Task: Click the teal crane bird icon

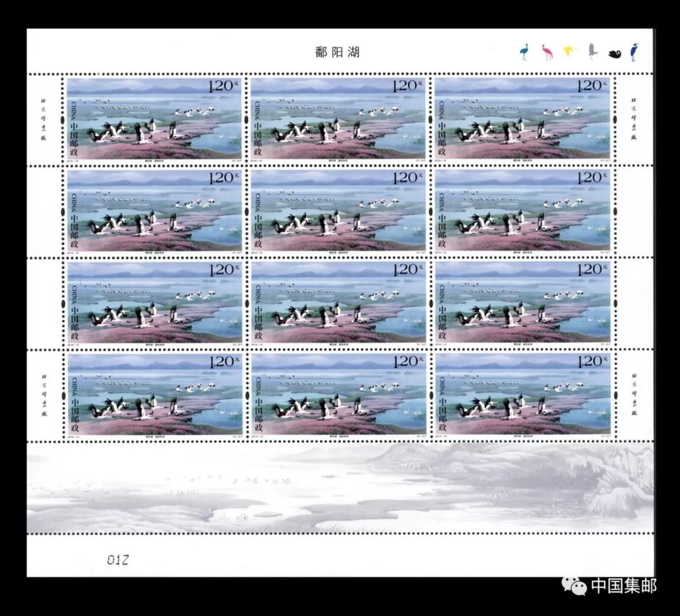Action: click(523, 52)
